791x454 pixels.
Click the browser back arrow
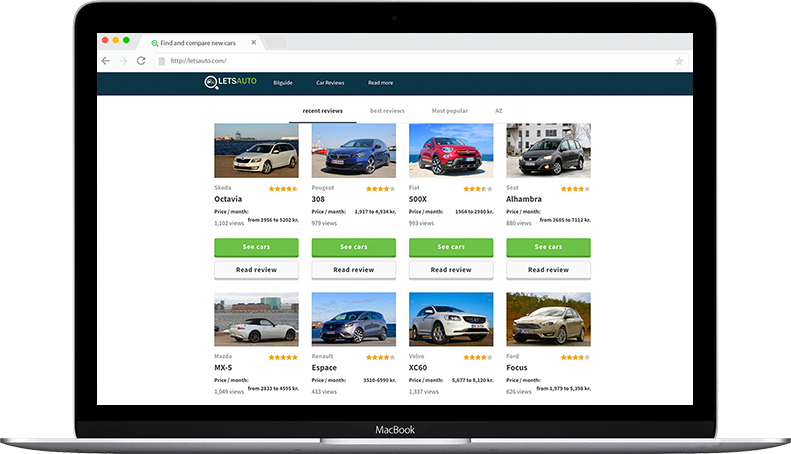tap(105, 61)
